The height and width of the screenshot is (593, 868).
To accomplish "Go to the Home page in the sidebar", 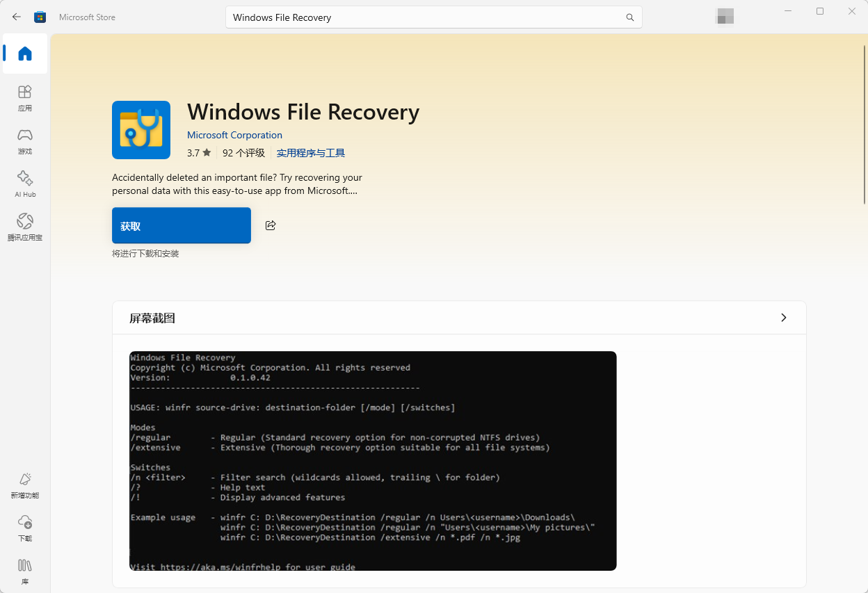I will 25,54.
